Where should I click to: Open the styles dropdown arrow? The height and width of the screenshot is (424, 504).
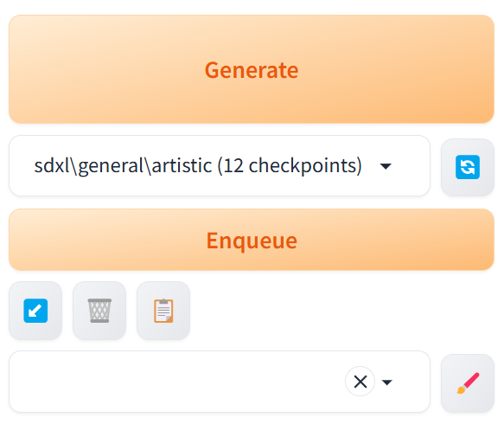(x=386, y=382)
